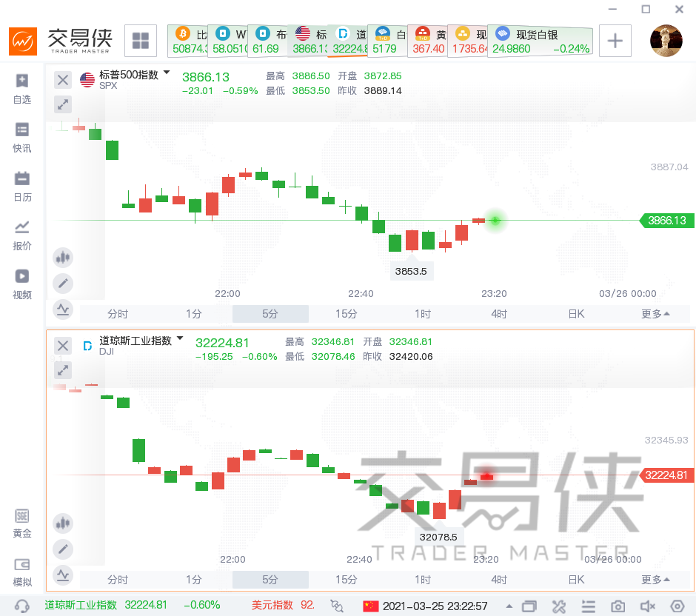The image size is (696, 616).
Task: Open the 日历 calendar section
Action: [x=21, y=187]
